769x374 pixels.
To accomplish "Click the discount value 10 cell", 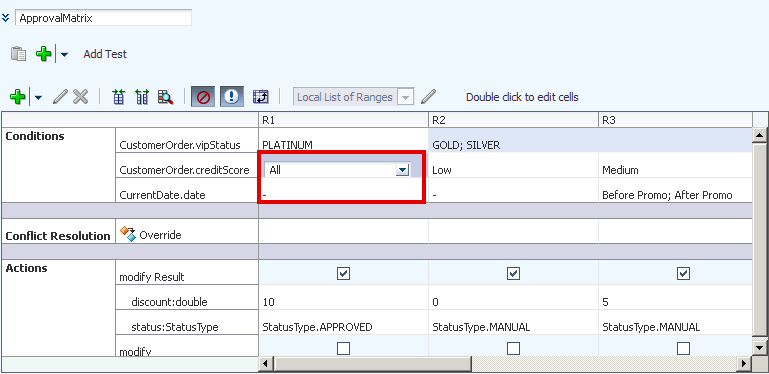I will click(343, 297).
